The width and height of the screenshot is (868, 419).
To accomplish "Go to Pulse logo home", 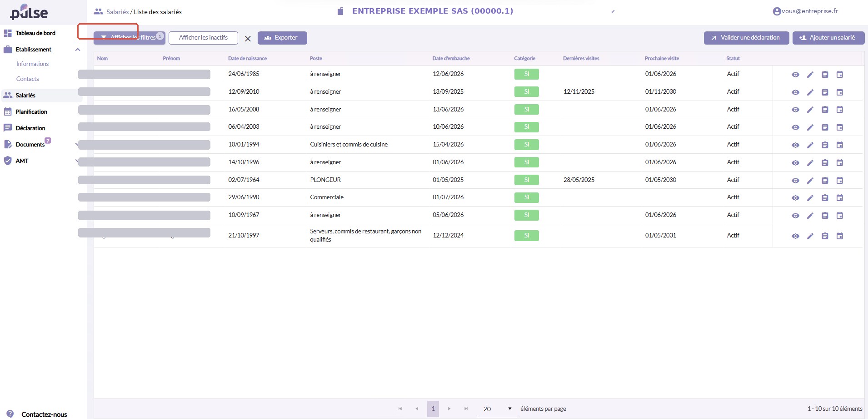I will pyautogui.click(x=29, y=12).
